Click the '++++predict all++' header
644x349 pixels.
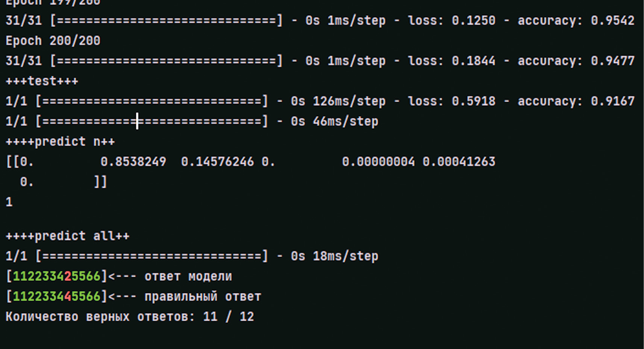(x=67, y=236)
